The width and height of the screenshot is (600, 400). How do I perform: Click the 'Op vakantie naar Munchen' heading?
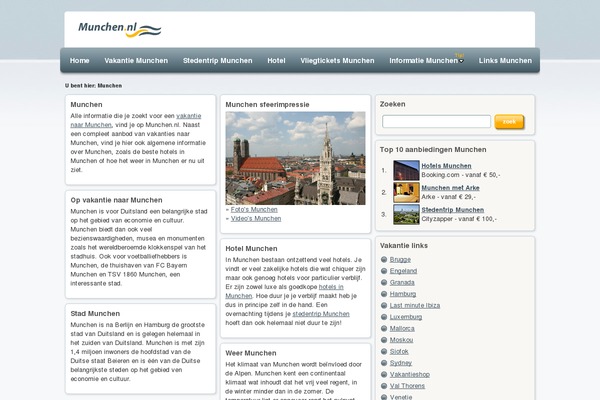click(116, 200)
